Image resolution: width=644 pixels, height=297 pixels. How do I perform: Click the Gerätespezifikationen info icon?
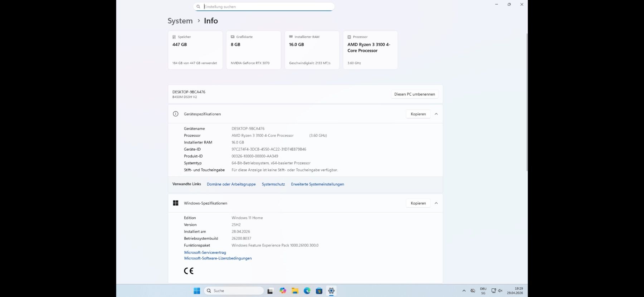pyautogui.click(x=176, y=114)
